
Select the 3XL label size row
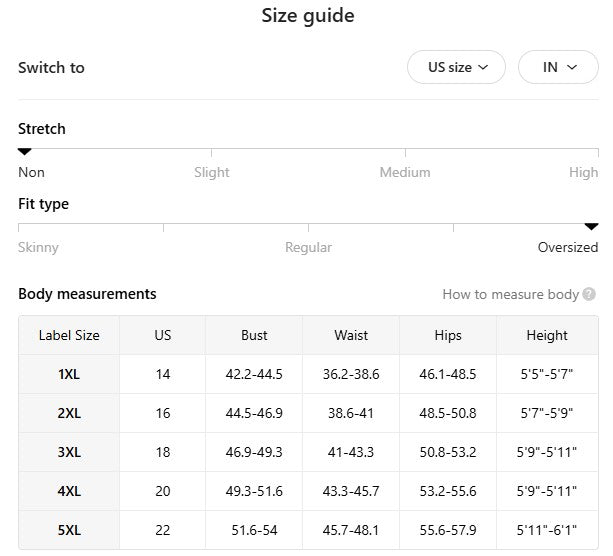click(x=69, y=453)
